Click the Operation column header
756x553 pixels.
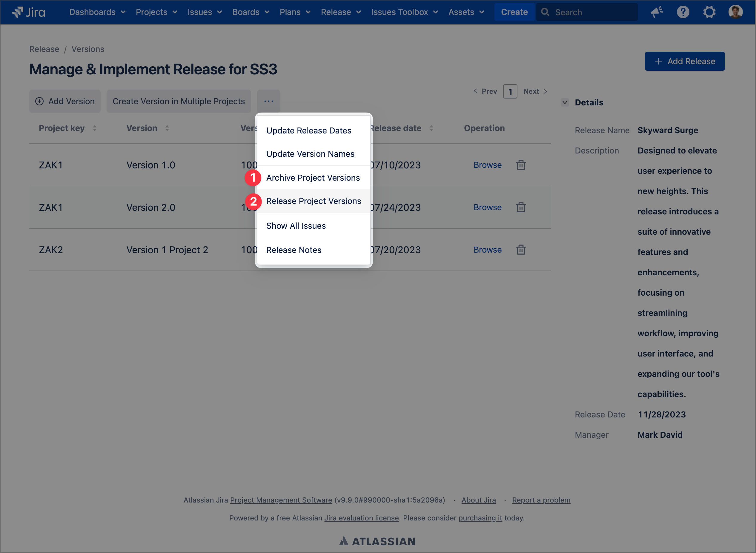(x=484, y=128)
